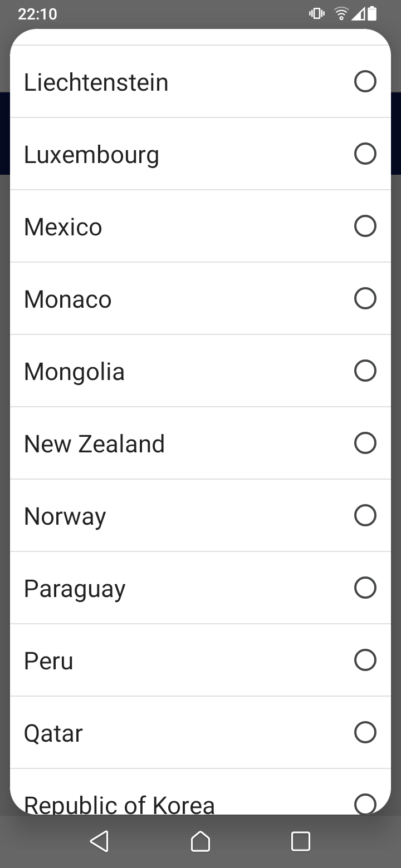Pick the Mongolia radio button

pyautogui.click(x=365, y=371)
